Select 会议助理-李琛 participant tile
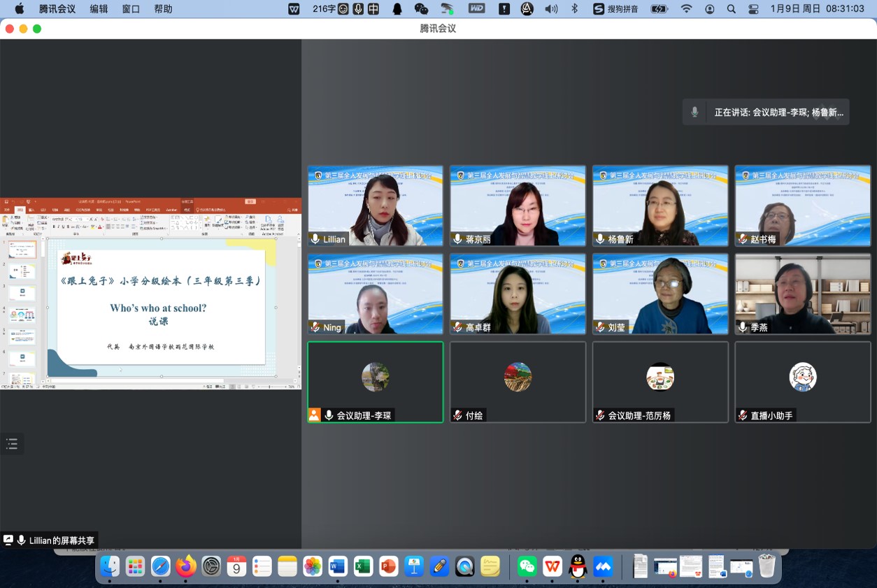 tap(376, 382)
